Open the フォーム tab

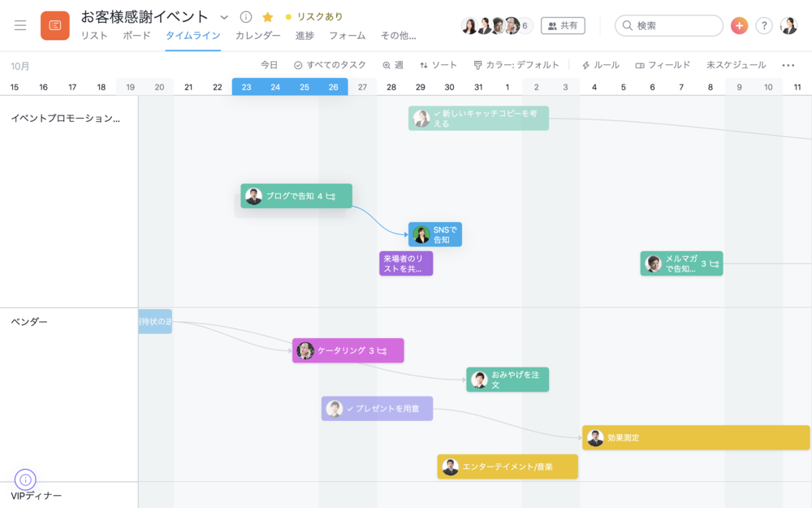click(347, 36)
